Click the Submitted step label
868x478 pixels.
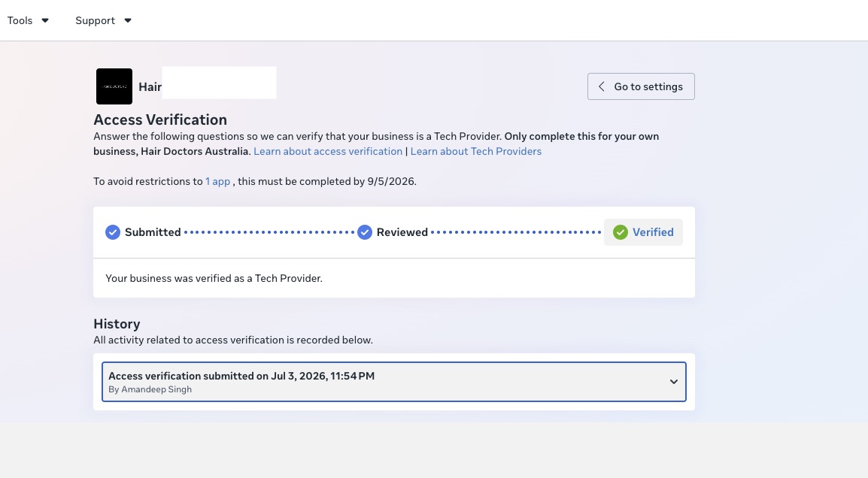153,232
